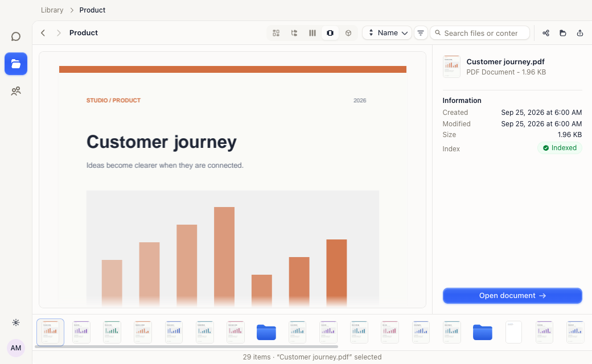592x364 pixels.
Task: Click the upload icon in the toolbar
Action: tap(580, 33)
